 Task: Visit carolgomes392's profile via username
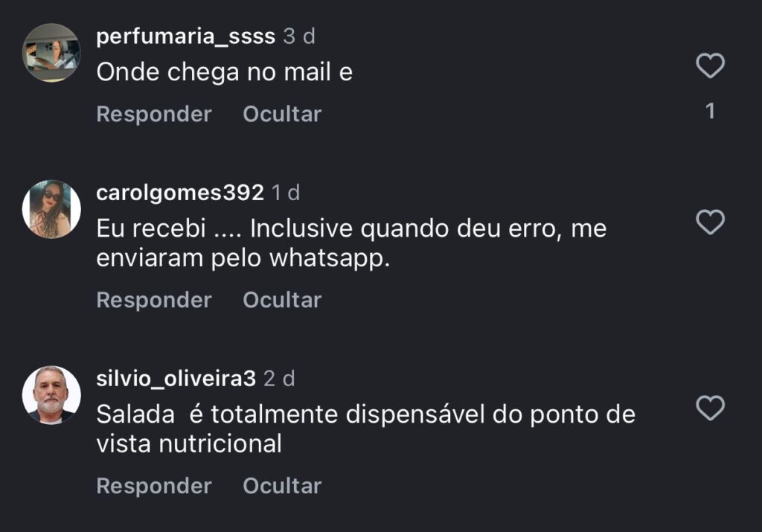(x=180, y=193)
